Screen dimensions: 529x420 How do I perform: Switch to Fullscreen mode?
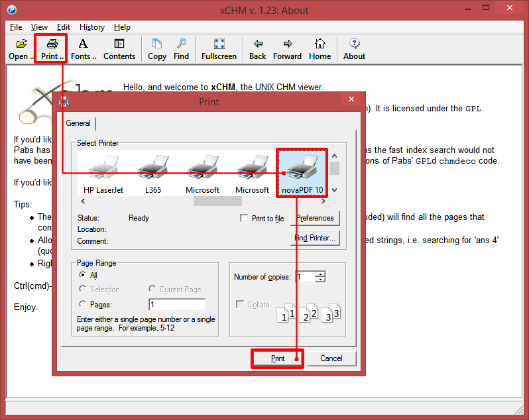point(219,49)
